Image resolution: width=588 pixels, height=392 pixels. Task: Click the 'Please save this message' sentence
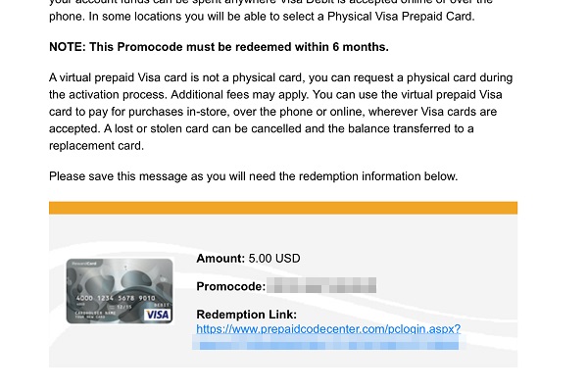pyautogui.click(x=254, y=176)
